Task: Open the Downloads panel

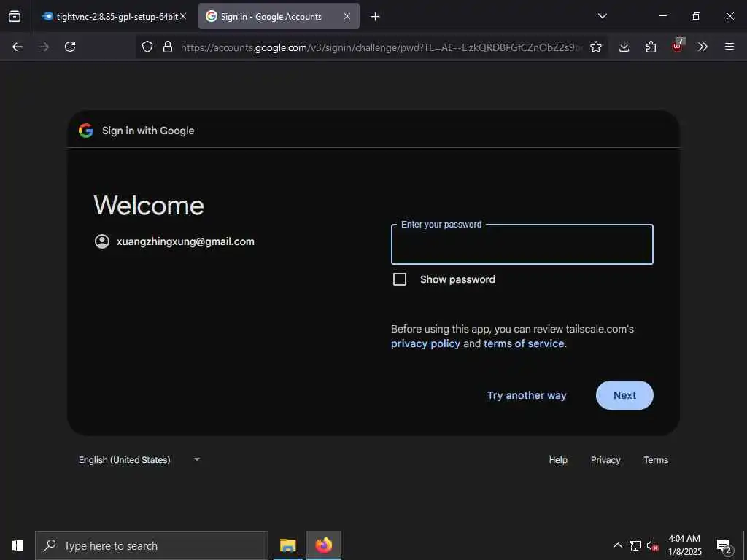Action: 624,47
